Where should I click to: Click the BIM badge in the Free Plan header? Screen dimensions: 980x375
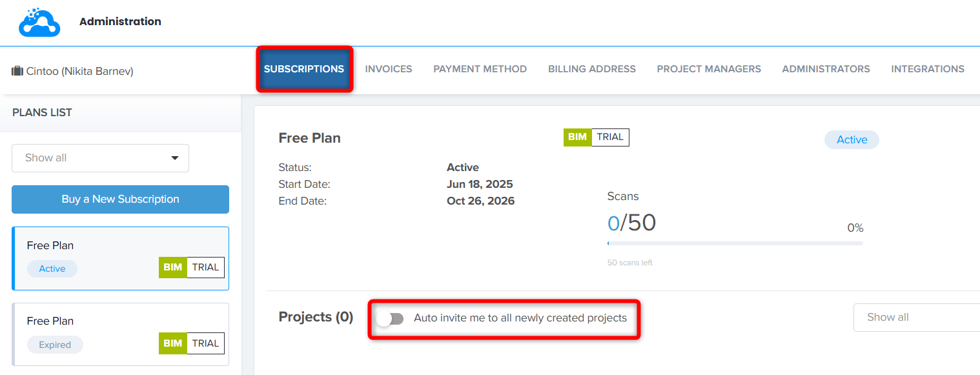point(577,137)
